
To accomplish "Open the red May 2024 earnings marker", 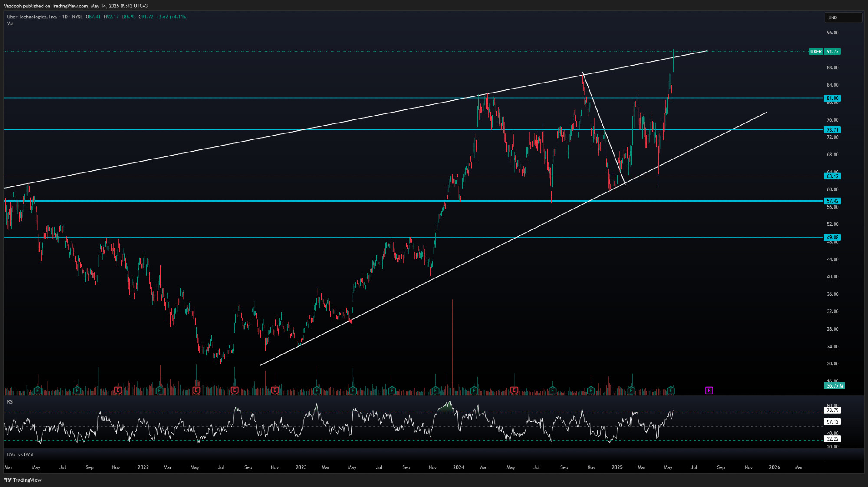I will tap(514, 391).
